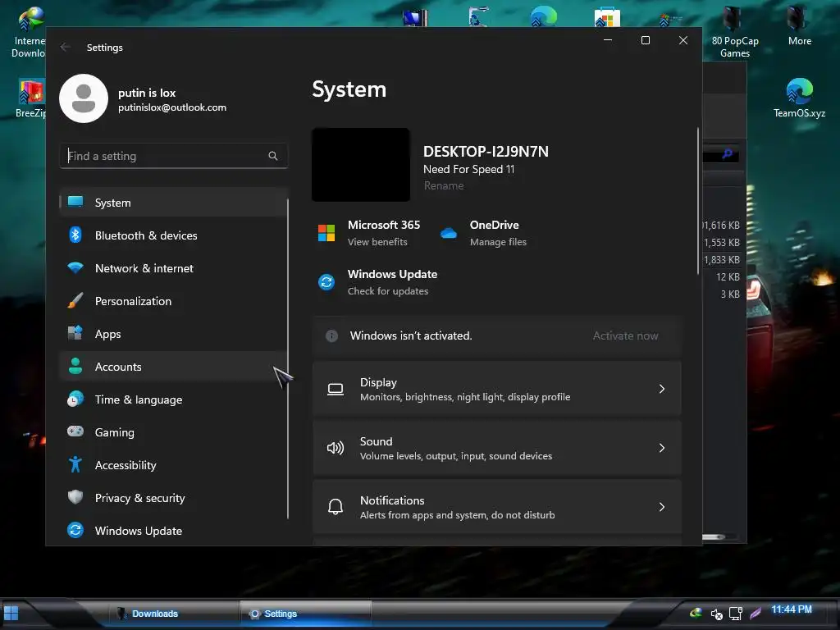Click the Accessibility figure icon
Screen dimensions: 840x630
click(x=75, y=464)
